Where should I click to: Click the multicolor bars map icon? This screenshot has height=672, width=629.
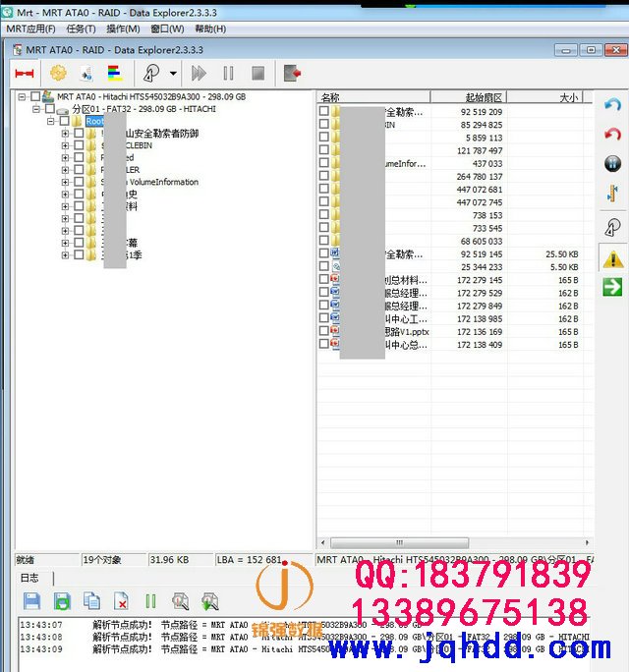click(x=114, y=74)
